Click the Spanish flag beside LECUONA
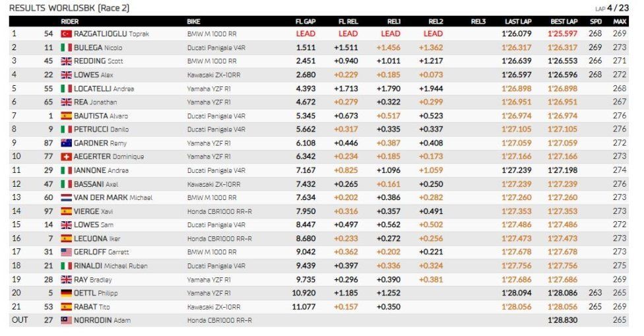The image size is (644, 336). click(66, 238)
